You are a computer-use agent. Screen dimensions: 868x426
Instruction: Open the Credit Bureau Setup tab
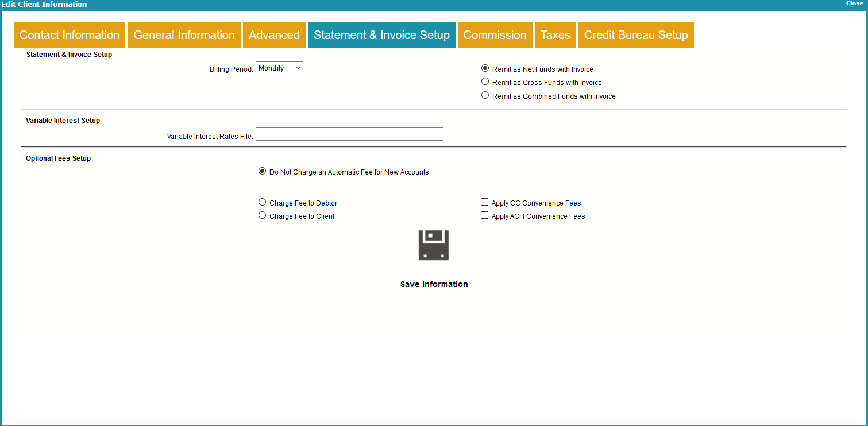[x=636, y=35]
